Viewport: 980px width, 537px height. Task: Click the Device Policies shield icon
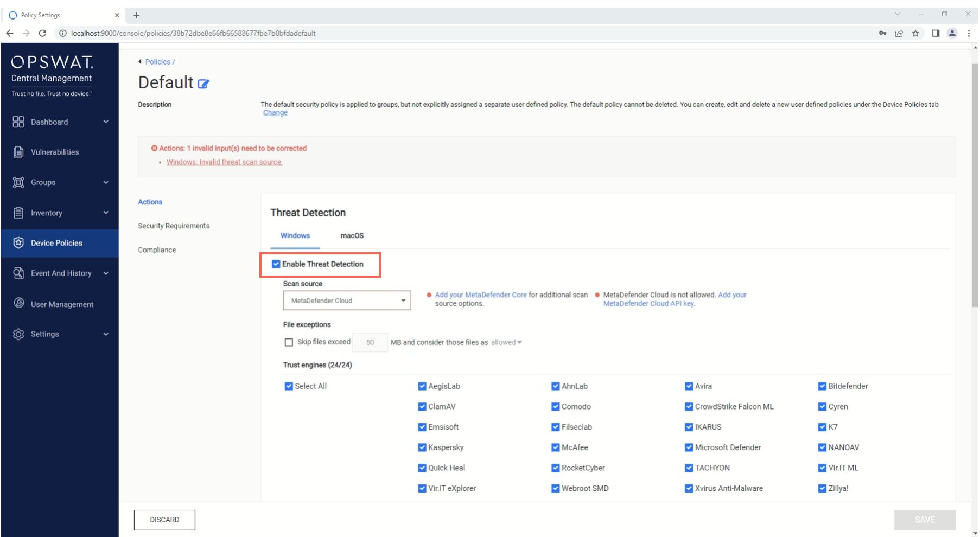click(18, 243)
